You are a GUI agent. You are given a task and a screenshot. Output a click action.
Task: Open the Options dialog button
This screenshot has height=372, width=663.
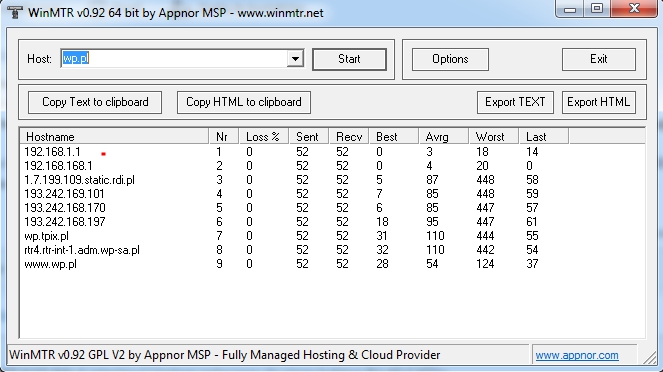450,59
